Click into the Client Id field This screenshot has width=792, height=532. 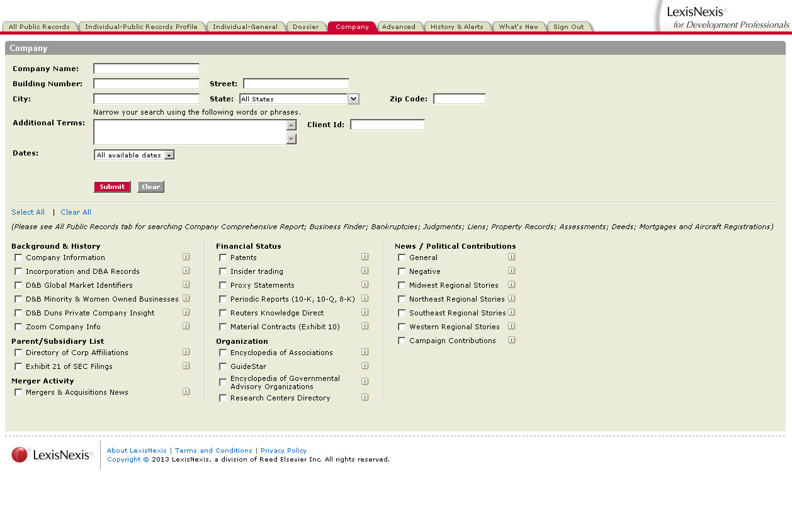(388, 125)
